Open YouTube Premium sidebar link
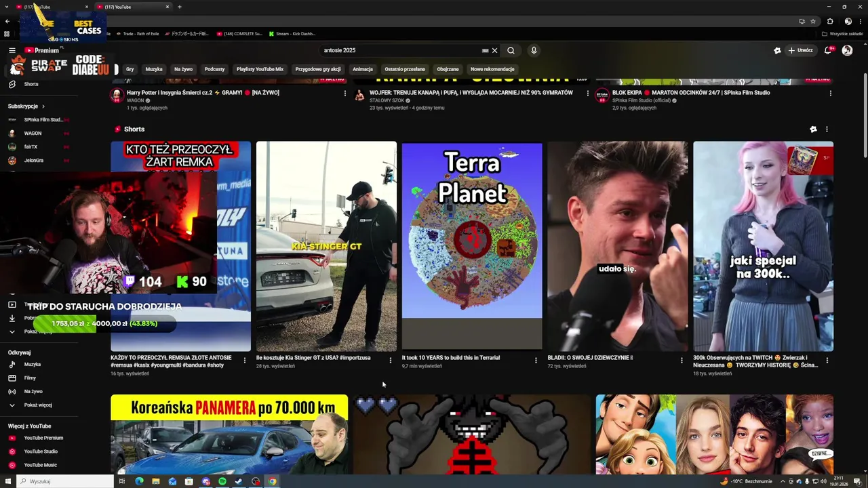The width and height of the screenshot is (868, 488). coord(43,438)
